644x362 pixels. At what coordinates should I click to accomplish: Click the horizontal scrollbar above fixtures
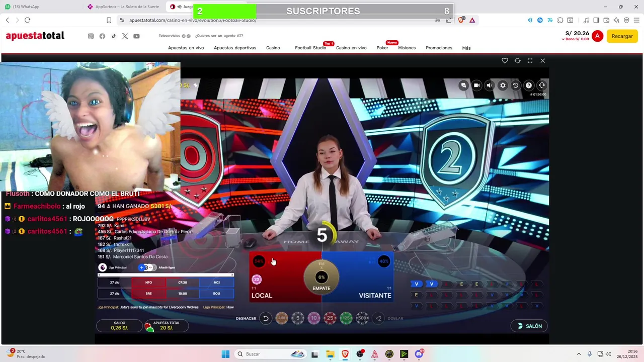point(166,275)
